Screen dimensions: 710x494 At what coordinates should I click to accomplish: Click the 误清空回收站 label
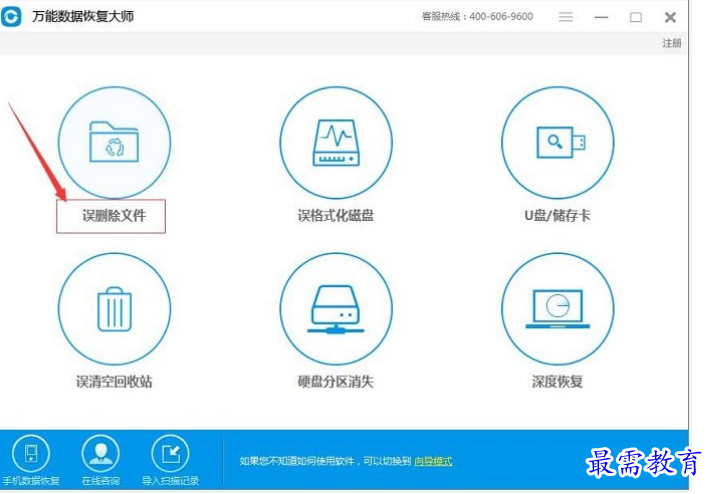tap(114, 382)
